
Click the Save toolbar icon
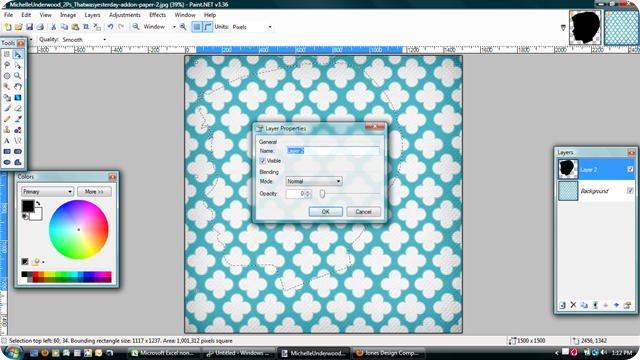click(x=29, y=27)
